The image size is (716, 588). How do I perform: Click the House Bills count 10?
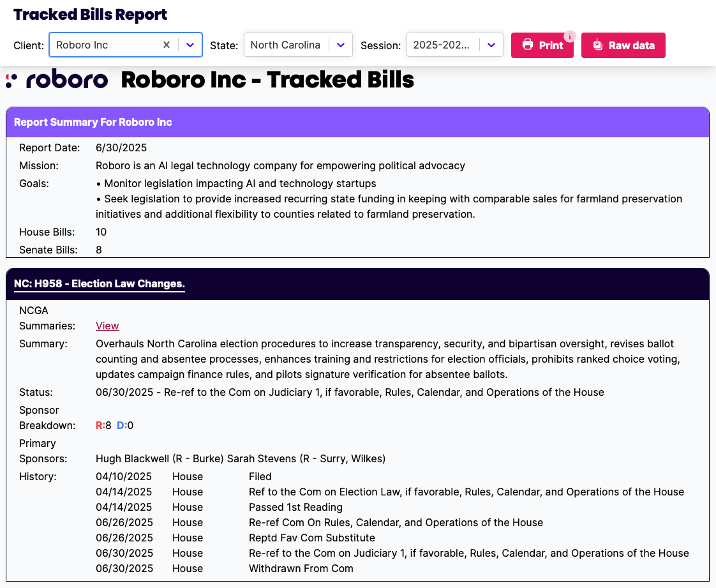(101, 232)
